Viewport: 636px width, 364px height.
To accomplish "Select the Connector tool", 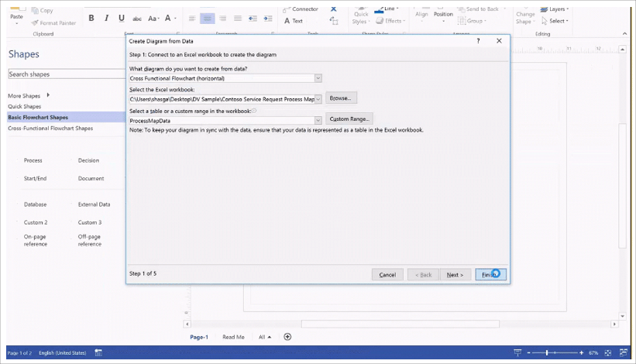I will 301,9.
